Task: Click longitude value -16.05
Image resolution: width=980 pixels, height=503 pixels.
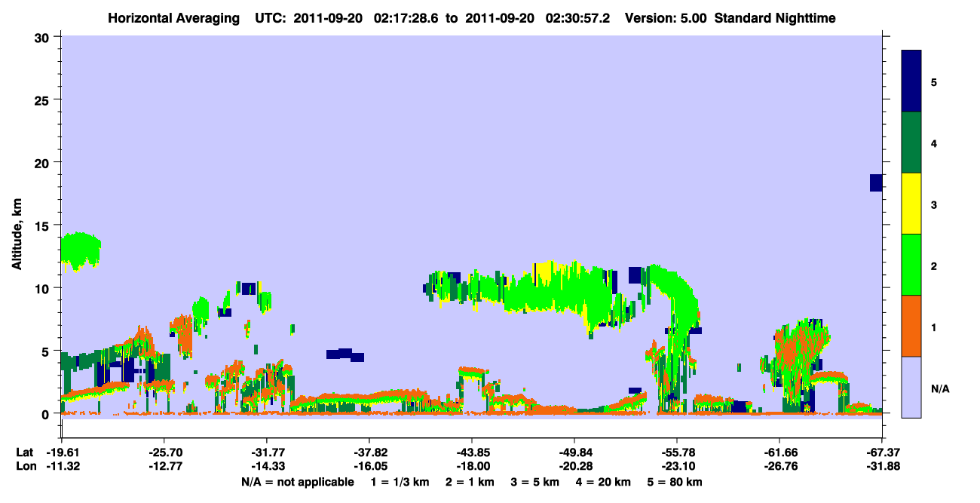Action: pos(369,466)
